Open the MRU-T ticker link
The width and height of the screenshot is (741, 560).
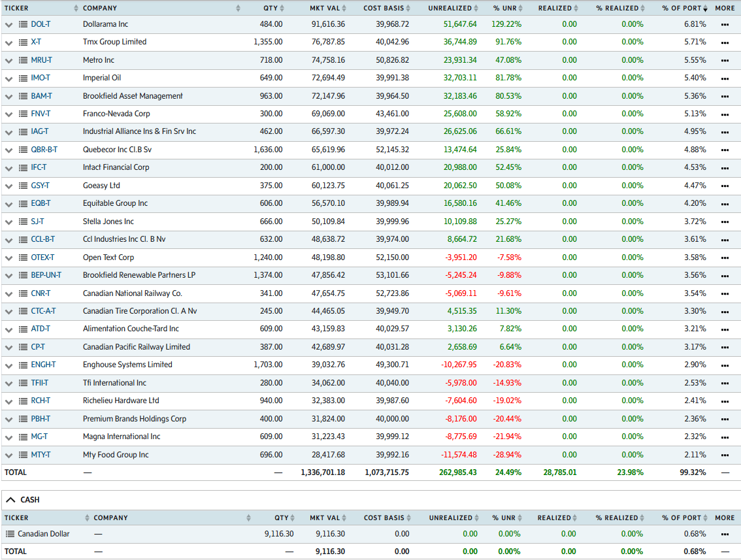coord(42,60)
